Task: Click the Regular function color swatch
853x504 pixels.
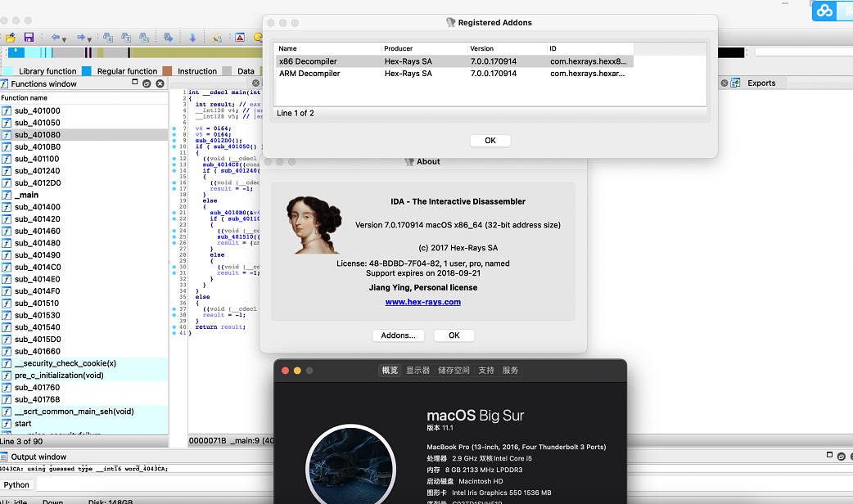Action: (x=87, y=71)
